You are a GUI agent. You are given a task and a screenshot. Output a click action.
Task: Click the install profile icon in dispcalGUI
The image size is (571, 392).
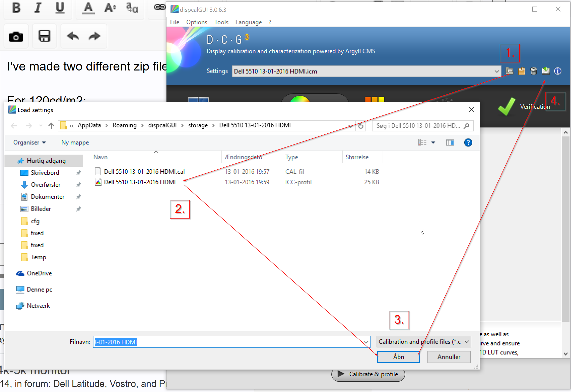click(x=546, y=71)
